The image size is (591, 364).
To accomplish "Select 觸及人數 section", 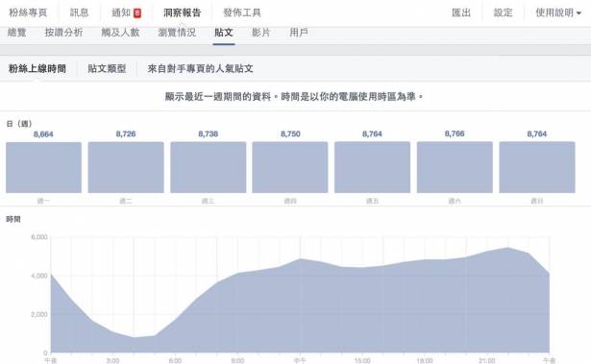I will (121, 33).
